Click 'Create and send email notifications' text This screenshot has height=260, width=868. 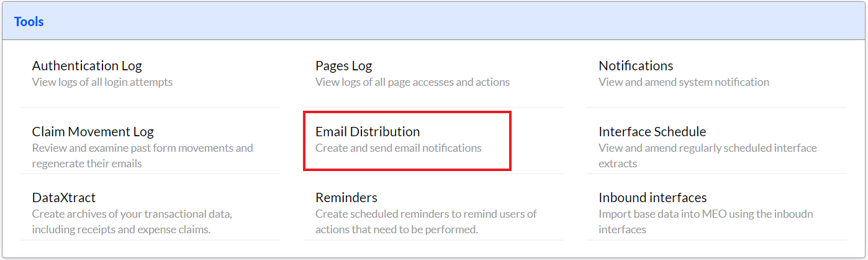pyautogui.click(x=399, y=147)
